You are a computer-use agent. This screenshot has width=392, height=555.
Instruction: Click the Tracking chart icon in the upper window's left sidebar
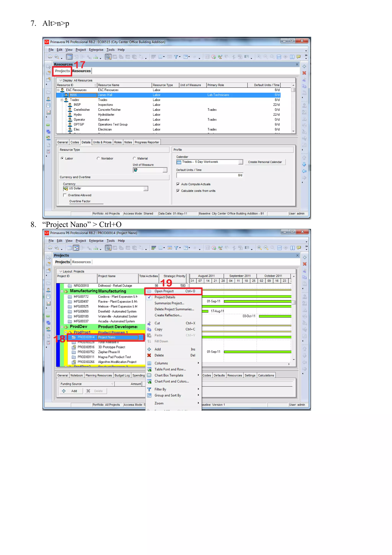tap(48, 112)
